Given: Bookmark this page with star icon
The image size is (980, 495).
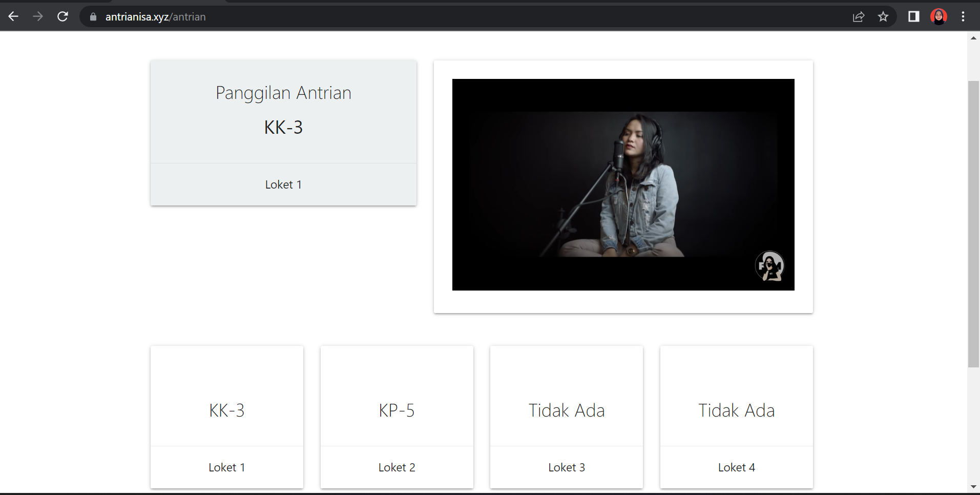Looking at the screenshot, I should tap(883, 17).
